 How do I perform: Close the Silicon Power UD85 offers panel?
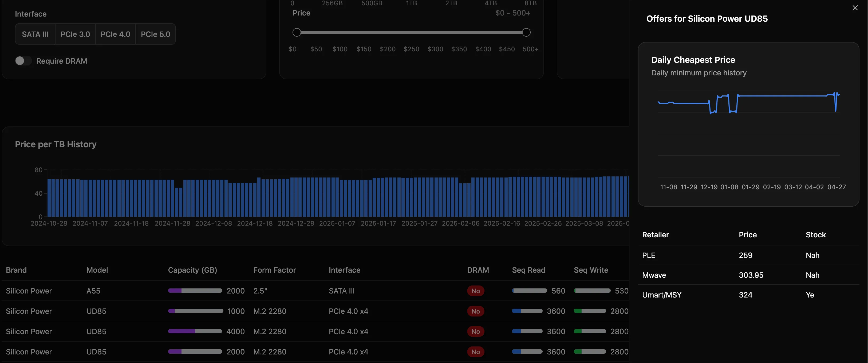(855, 8)
